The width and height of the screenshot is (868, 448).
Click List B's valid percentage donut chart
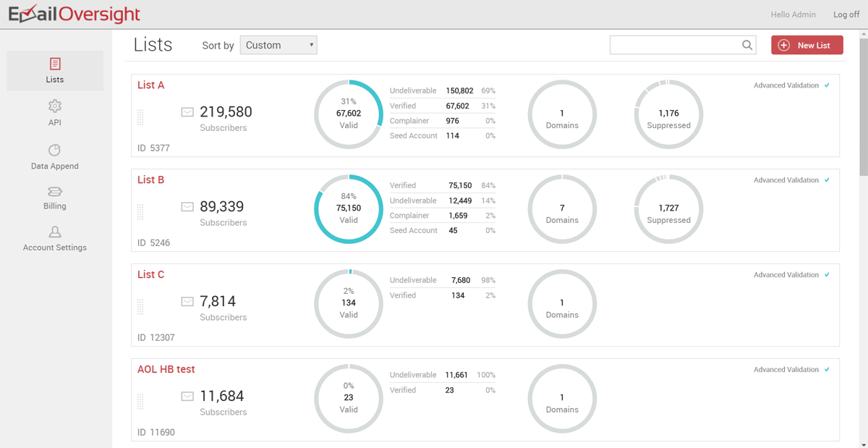pos(348,208)
